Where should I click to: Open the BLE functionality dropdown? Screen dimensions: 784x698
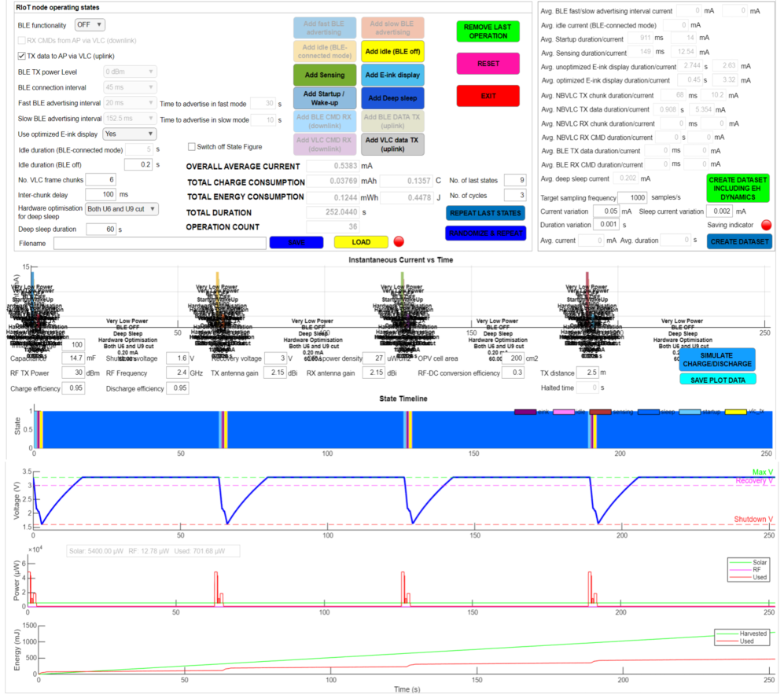(x=90, y=25)
